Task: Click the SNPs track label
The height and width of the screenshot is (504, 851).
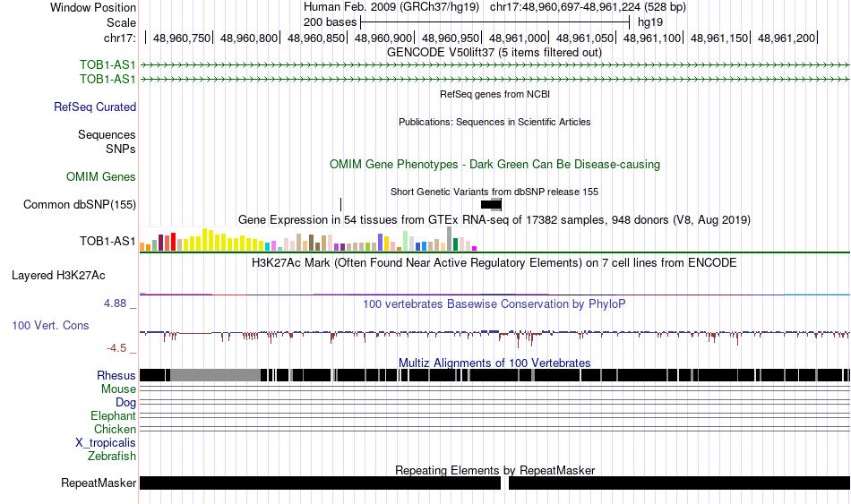Action: click(121, 149)
